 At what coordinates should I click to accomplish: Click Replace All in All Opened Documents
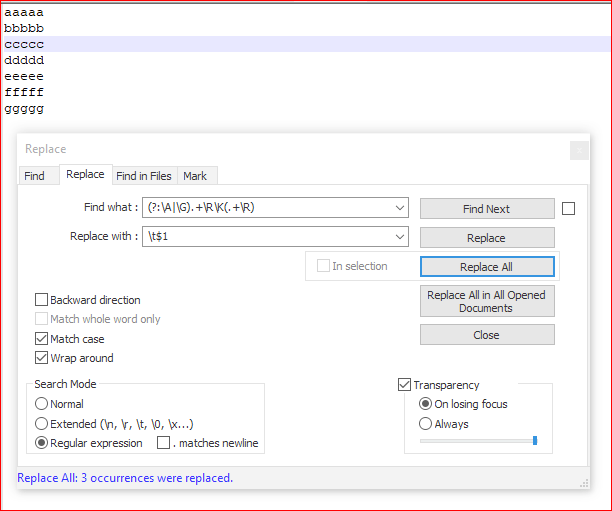(487, 301)
